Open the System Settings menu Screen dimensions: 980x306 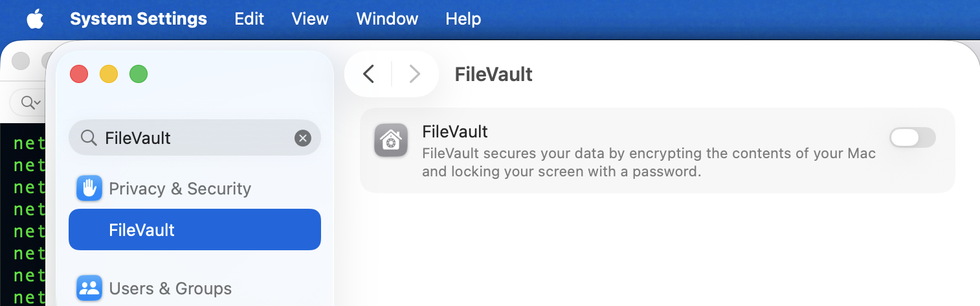139,19
